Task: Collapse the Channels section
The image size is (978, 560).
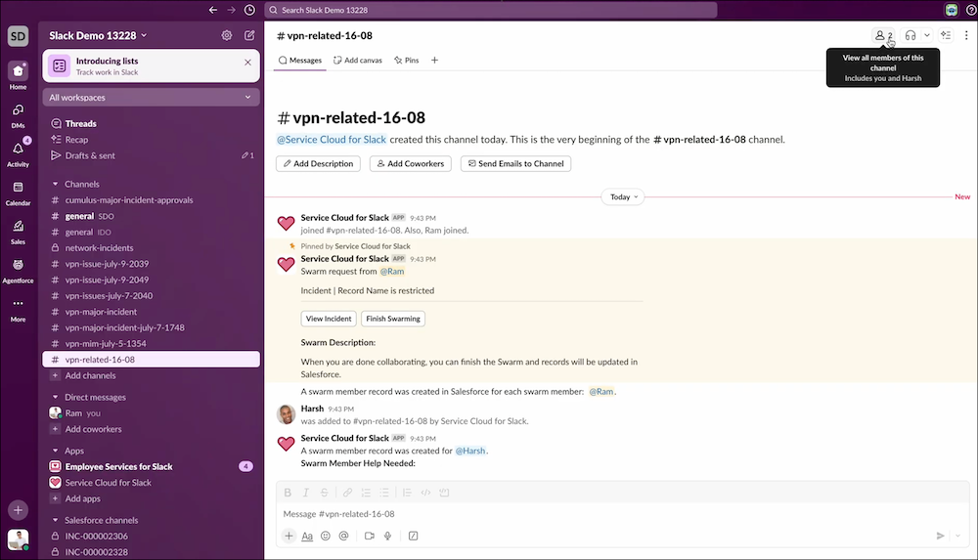Action: pos(55,184)
